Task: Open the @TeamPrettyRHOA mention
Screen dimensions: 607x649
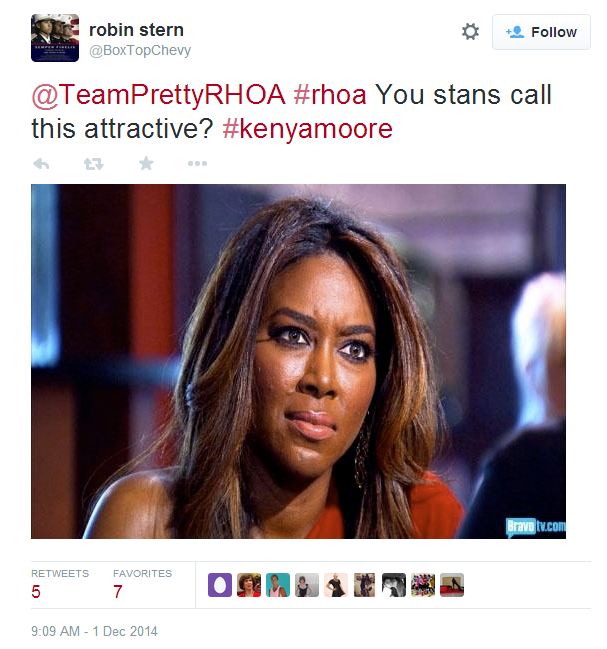Action: (x=158, y=95)
